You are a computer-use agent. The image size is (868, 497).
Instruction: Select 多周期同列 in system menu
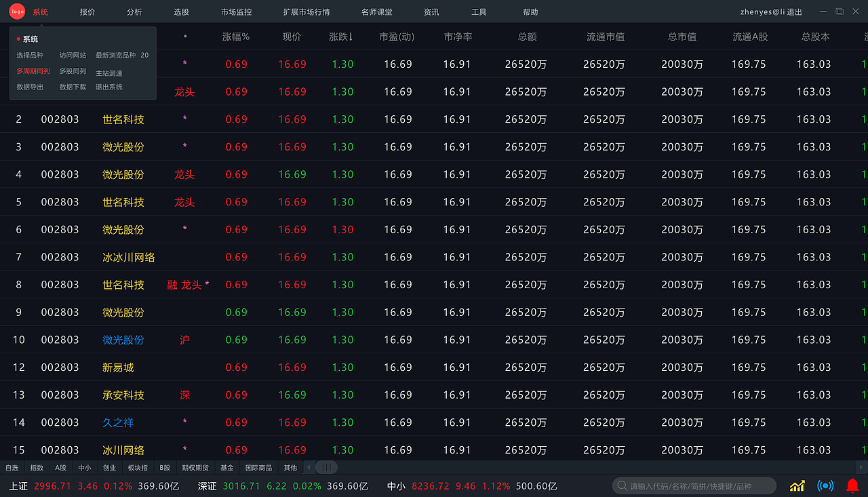point(33,71)
